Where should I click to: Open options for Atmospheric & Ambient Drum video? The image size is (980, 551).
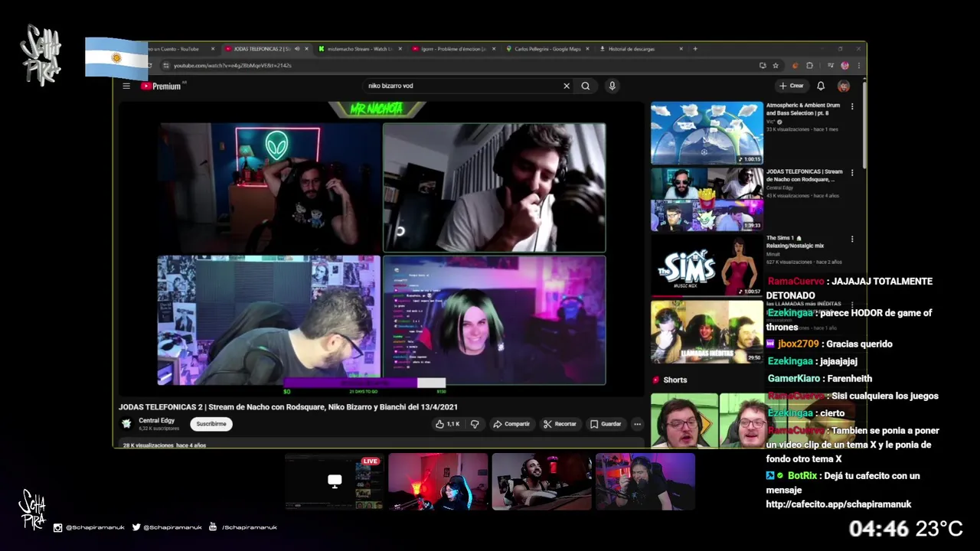(x=852, y=106)
